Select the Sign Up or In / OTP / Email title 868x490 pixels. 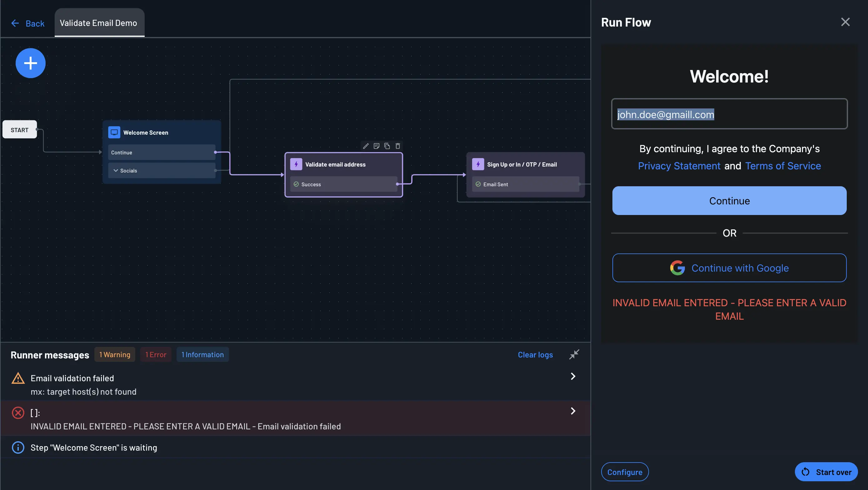coord(522,164)
